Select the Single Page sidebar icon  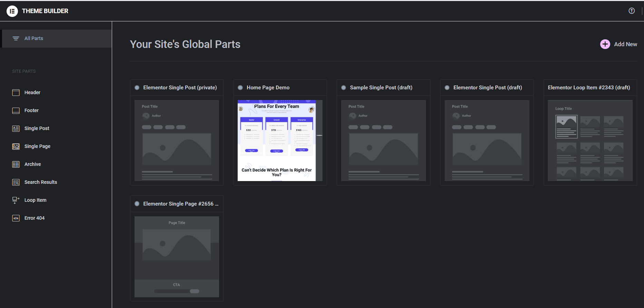pyautogui.click(x=16, y=146)
